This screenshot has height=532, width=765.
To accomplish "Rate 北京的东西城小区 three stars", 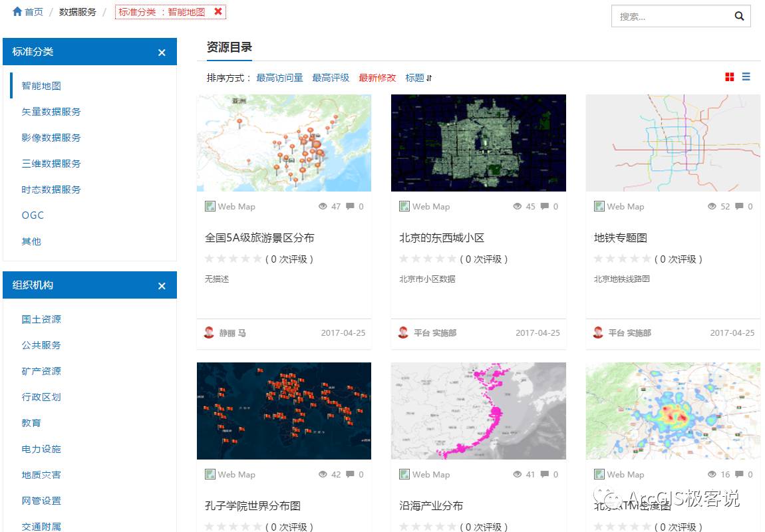I will tap(428, 259).
